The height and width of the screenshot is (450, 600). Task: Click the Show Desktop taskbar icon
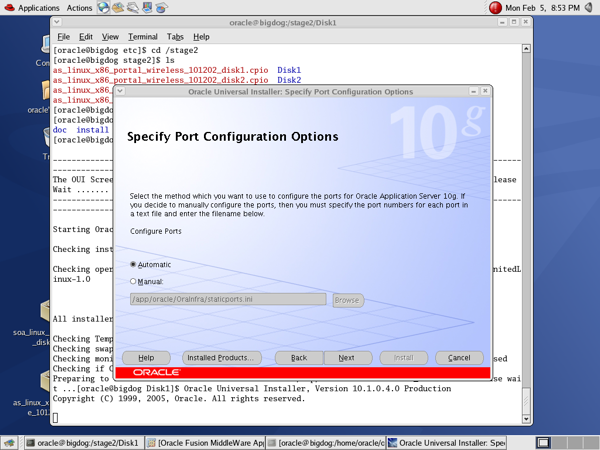(9, 443)
